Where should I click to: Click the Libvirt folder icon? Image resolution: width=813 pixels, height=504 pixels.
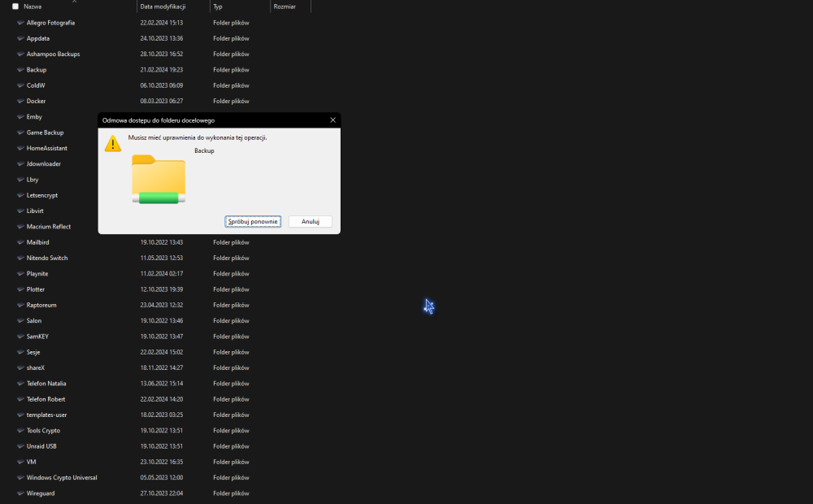point(21,211)
